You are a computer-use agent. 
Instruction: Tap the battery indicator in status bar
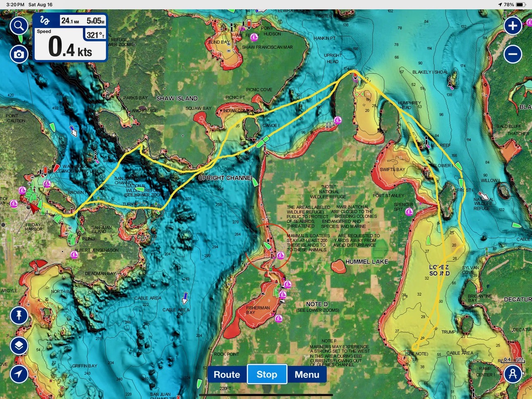coord(521,5)
